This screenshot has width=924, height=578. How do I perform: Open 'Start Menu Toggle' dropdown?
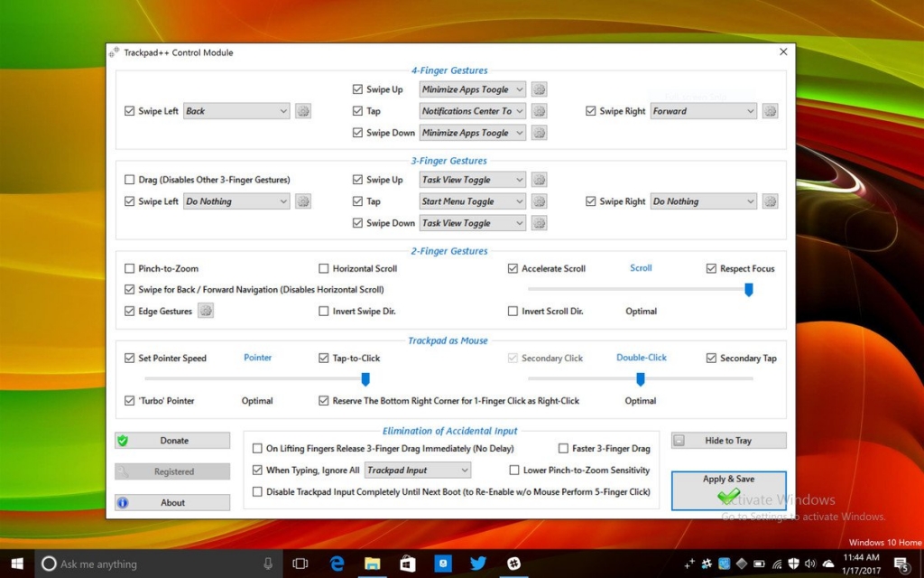tap(472, 201)
